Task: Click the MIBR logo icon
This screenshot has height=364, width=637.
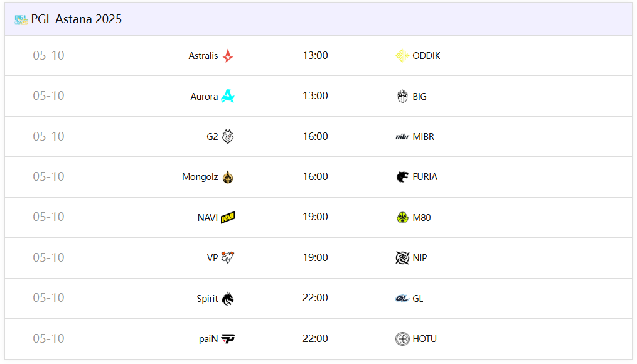Action: click(402, 137)
